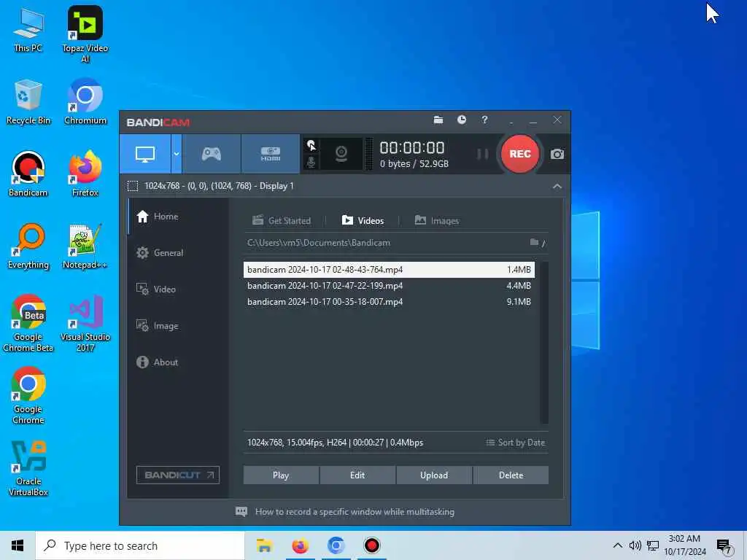The height and width of the screenshot is (560, 747).
Task: Open Notepad++ desktop shortcut
Action: click(85, 246)
